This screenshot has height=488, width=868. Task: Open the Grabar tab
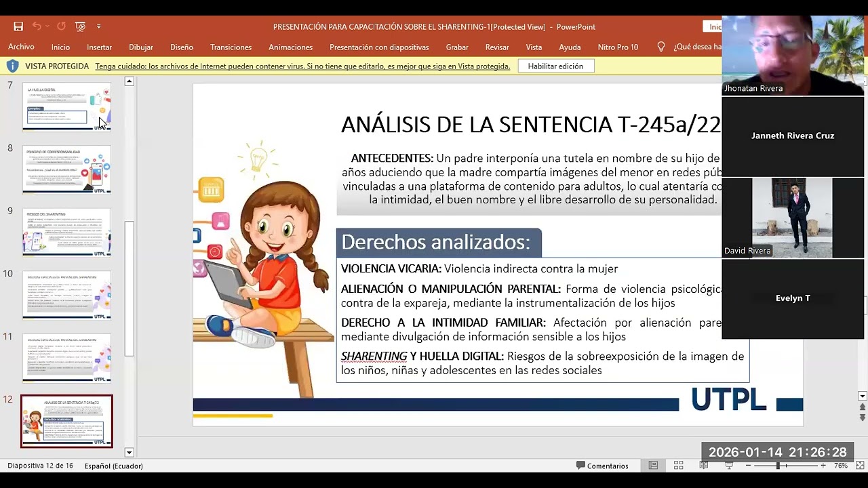[x=457, y=47]
